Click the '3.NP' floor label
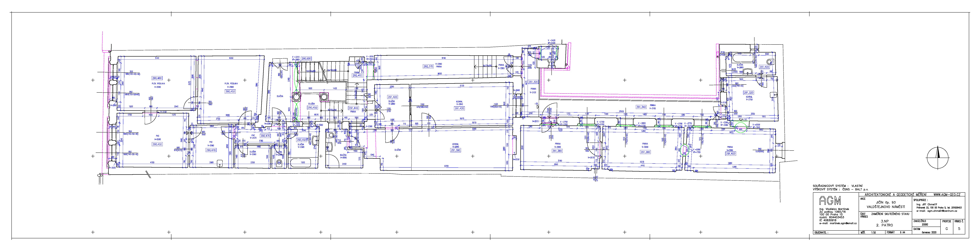 (885, 221)
